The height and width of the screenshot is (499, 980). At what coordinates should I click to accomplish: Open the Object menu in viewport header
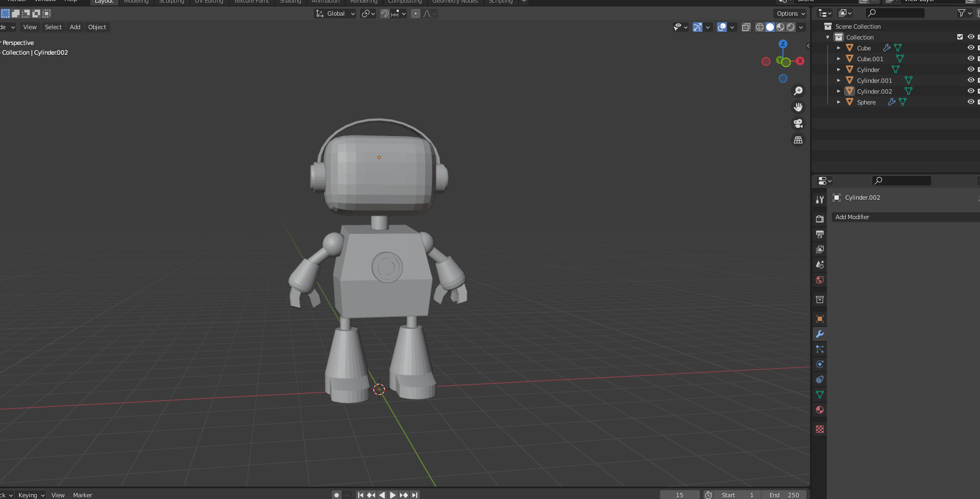pyautogui.click(x=97, y=27)
